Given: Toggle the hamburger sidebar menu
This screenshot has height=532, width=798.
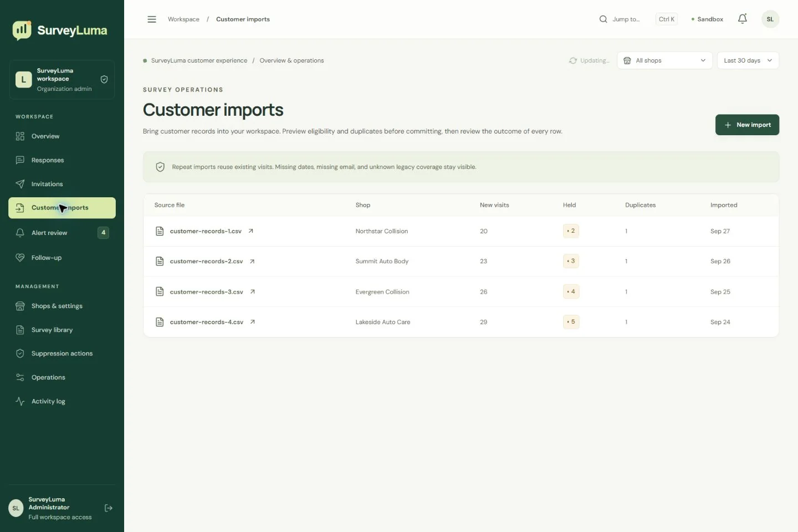Looking at the screenshot, I should pos(152,19).
